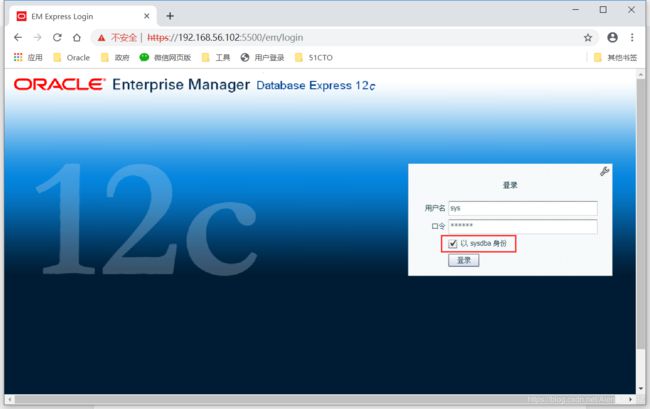Click the 登录 login button

pos(463,260)
